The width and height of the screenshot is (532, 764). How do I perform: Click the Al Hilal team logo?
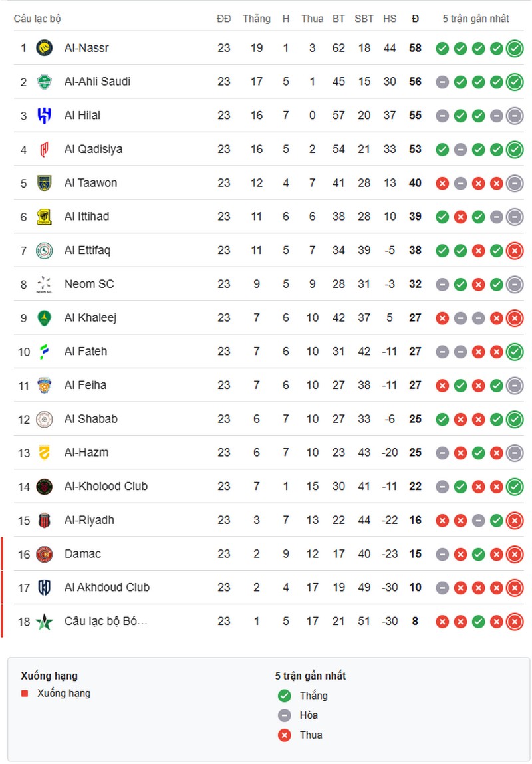click(x=44, y=116)
